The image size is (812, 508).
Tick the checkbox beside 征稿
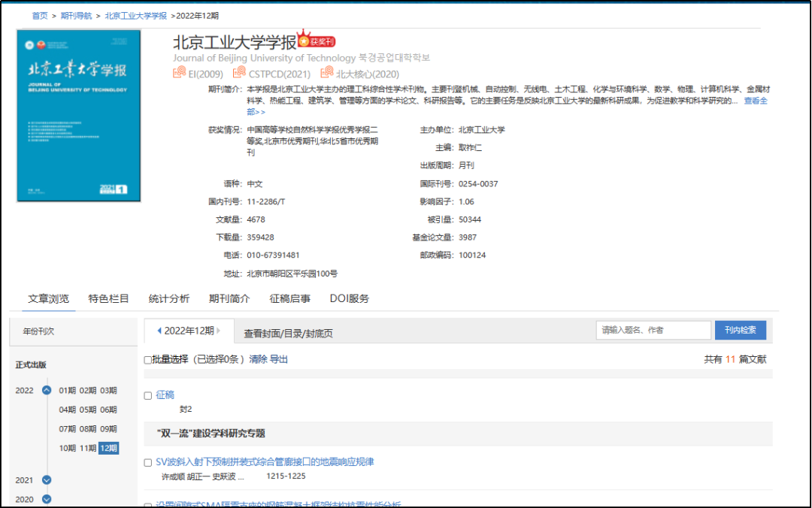(147, 395)
